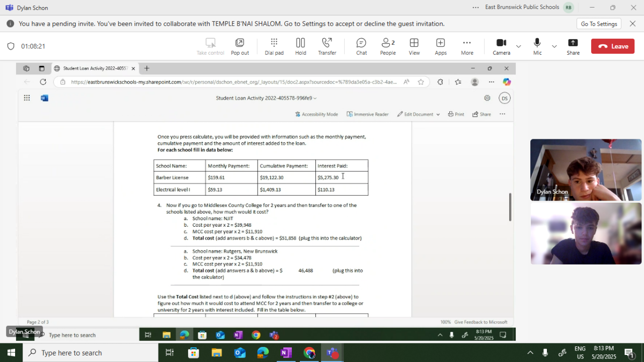
Task: Open the Teams Chat panel
Action: 361,46
